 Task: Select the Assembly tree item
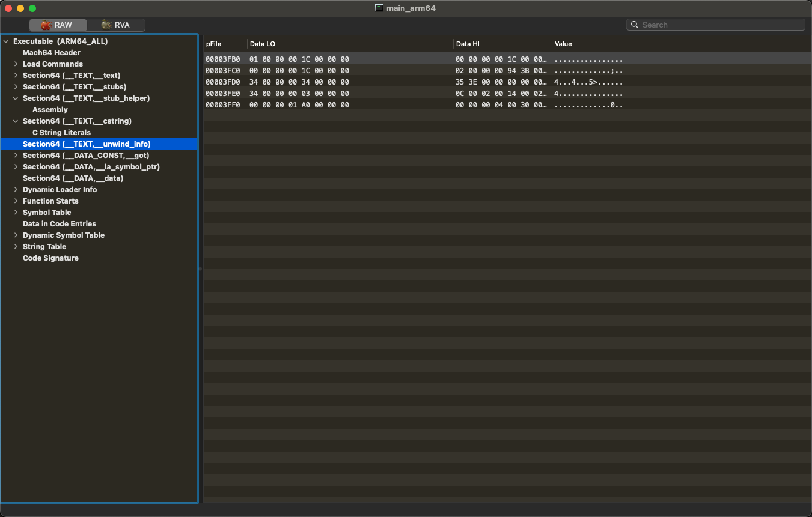click(50, 110)
